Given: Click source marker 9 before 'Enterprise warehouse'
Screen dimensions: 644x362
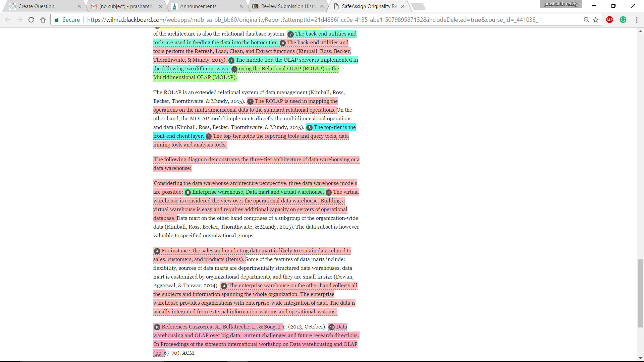Looking at the screenshot, I should pyautogui.click(x=188, y=192).
